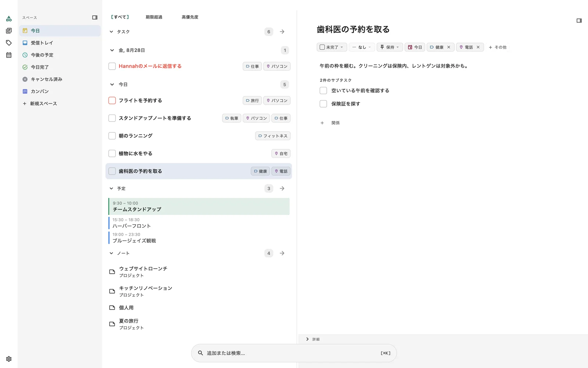Check off 朝のランニング task
The width and height of the screenshot is (588, 368).
(112, 136)
